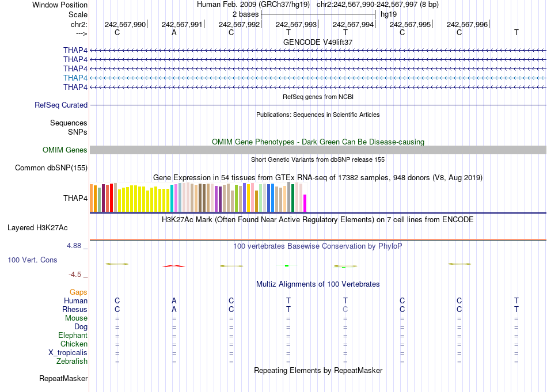Click position label 242,567,993
This screenshot has height=392, width=547.
(x=296, y=24)
